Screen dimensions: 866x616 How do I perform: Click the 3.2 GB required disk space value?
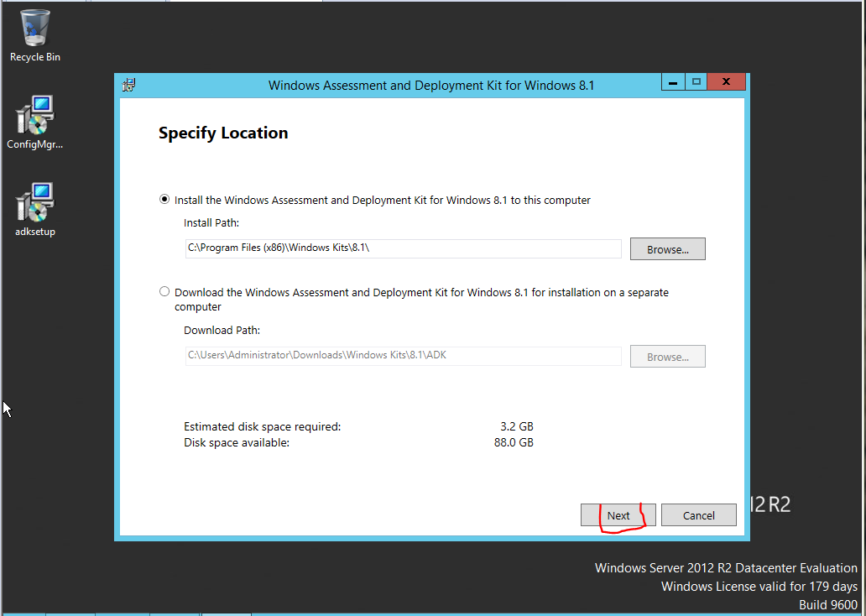click(x=517, y=426)
